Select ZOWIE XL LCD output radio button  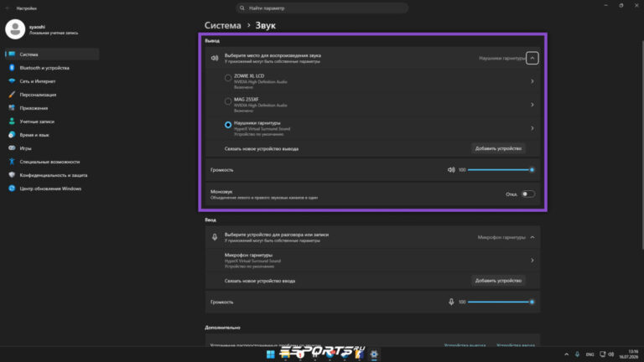pos(228,78)
